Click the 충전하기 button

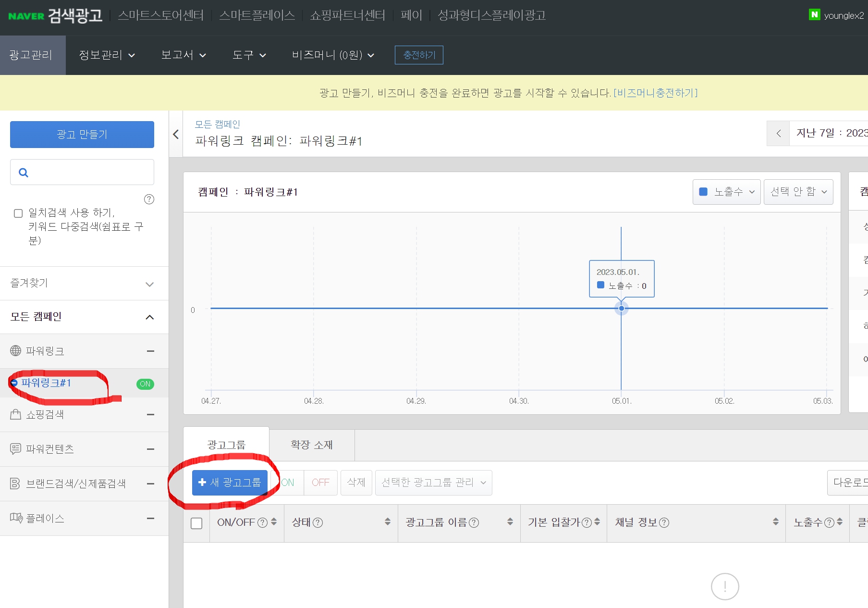[x=419, y=55]
